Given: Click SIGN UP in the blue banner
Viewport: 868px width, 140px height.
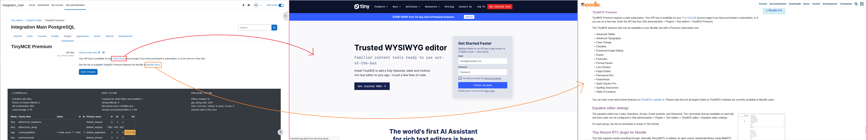Looking at the screenshot, I should (x=469, y=17).
